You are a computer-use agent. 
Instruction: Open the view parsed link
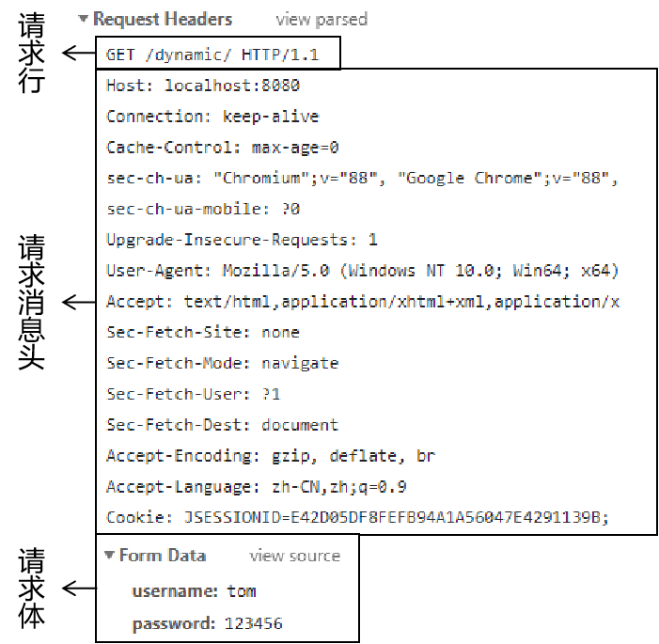pyautogui.click(x=322, y=20)
